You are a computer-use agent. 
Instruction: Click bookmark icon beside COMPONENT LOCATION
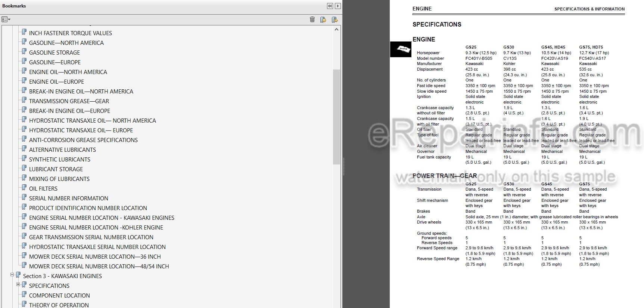24,295
